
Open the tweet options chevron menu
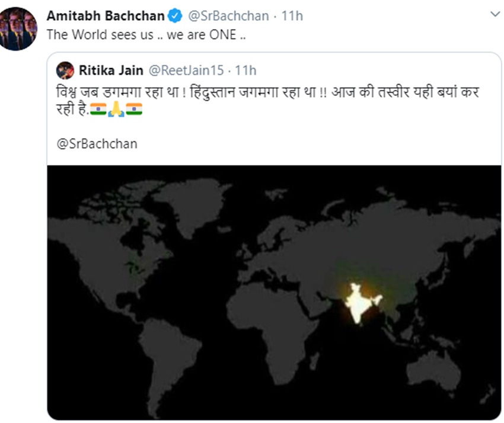click(495, 15)
